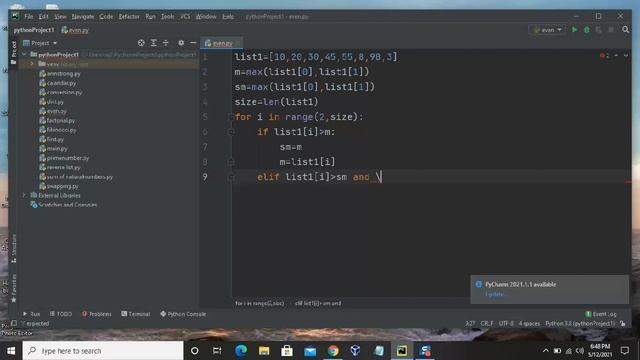The image size is (640, 360).
Task: Open Task View on taskbar
Action: 217,351
